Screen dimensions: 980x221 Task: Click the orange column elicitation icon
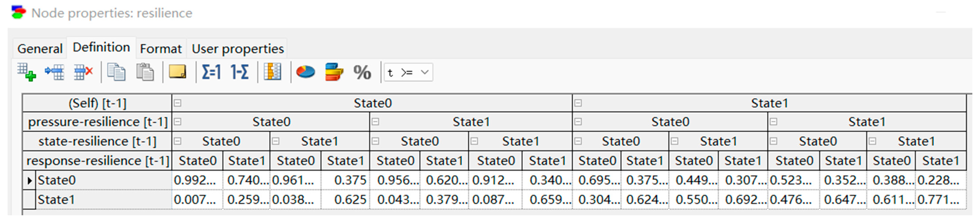coord(272,72)
